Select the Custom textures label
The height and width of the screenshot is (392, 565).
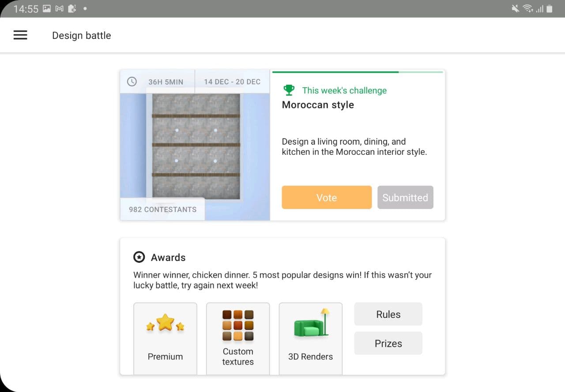(x=238, y=356)
